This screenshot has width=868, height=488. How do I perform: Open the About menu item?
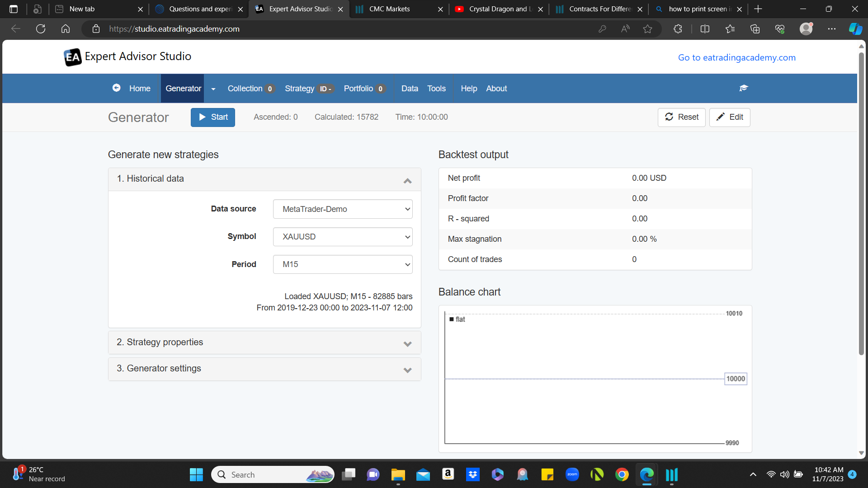(x=496, y=89)
